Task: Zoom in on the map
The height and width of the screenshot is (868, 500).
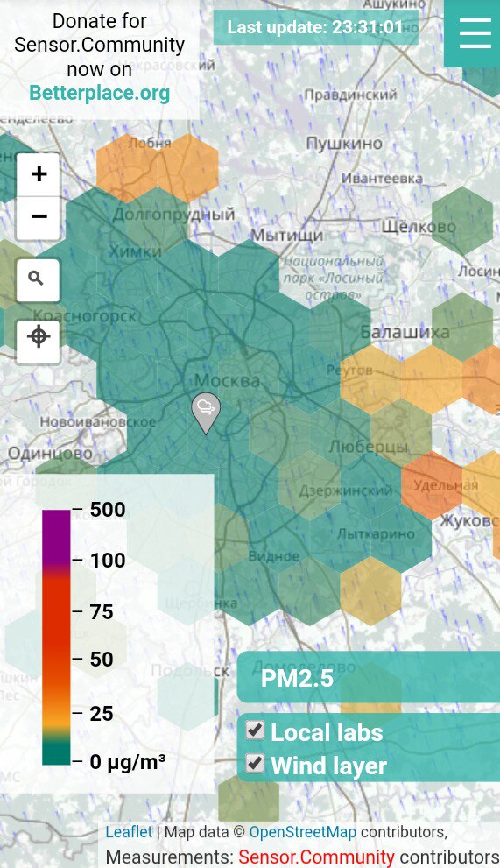Action: coord(39,175)
